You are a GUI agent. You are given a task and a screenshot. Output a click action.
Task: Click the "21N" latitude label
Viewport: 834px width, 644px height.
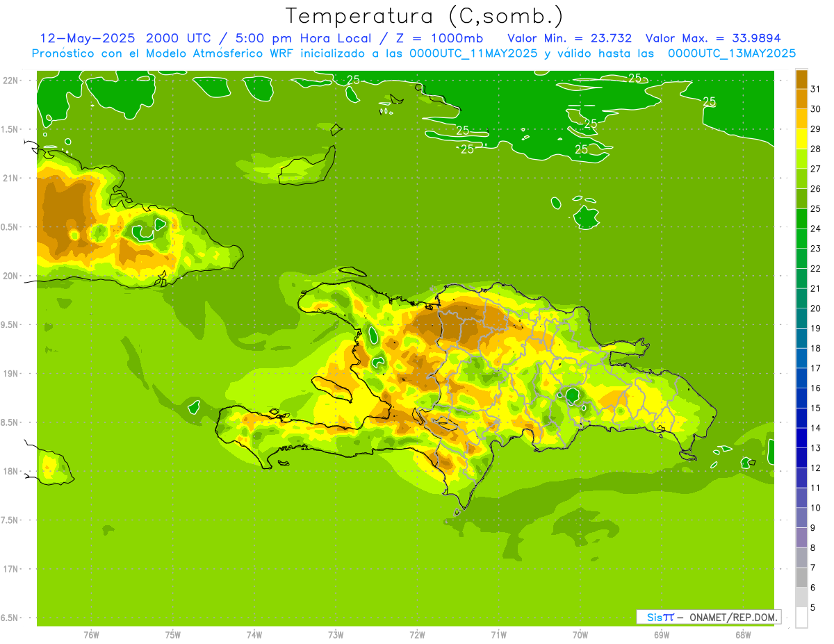pos(10,178)
